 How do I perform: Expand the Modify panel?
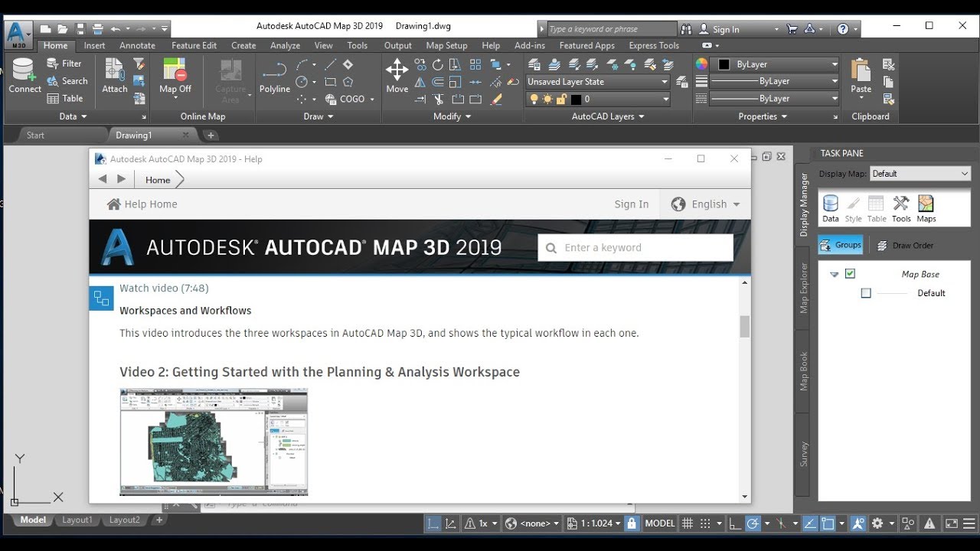point(452,116)
